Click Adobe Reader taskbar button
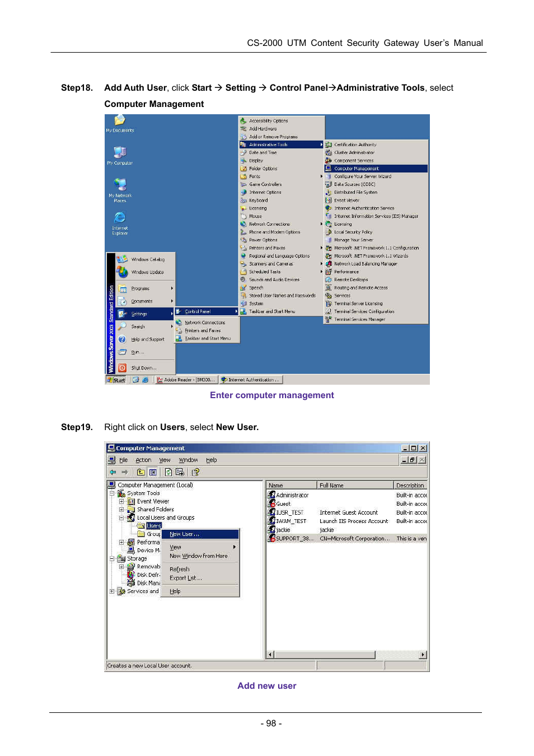Image resolution: width=534 pixels, height=756 pixels. click(185, 380)
